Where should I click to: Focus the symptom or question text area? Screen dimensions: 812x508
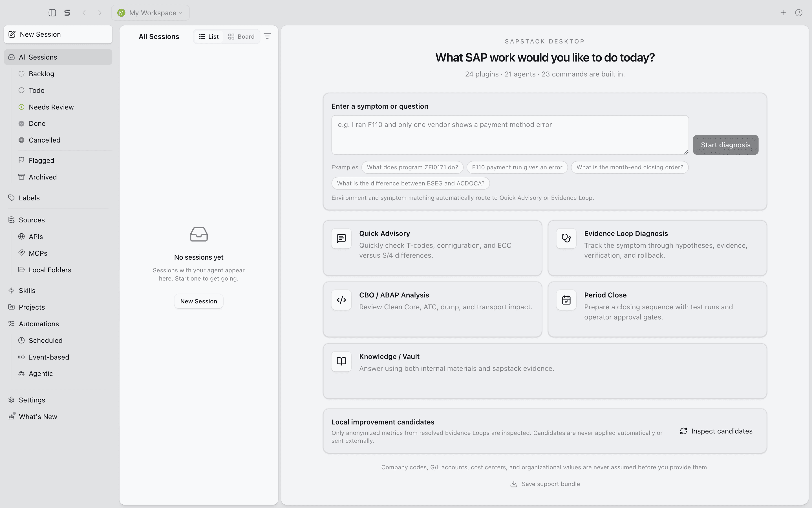510,135
